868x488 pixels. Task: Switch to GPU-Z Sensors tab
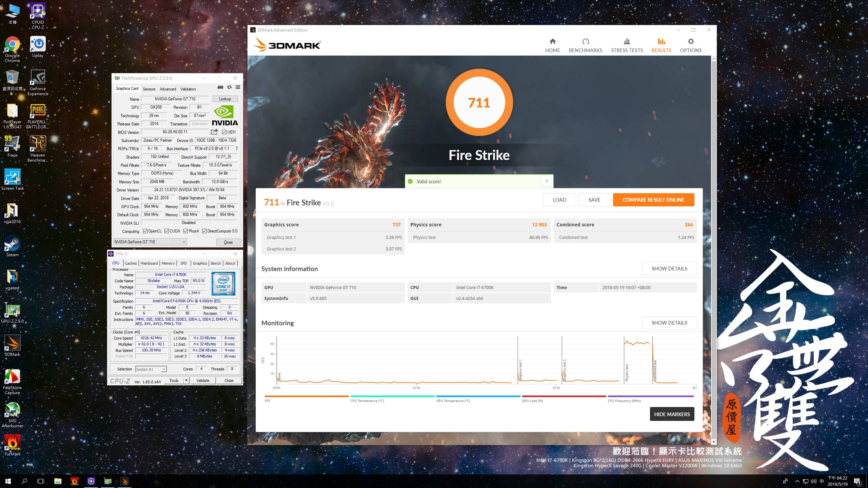click(149, 89)
